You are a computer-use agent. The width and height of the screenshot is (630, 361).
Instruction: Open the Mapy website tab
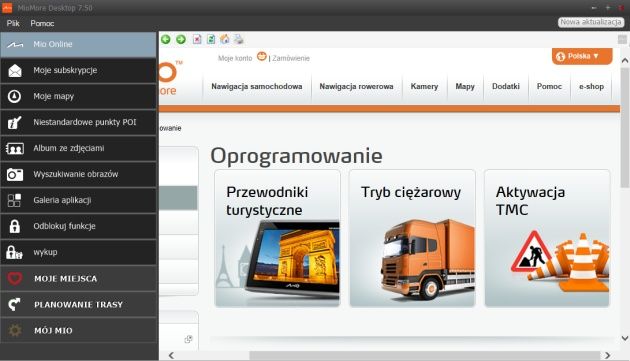465,86
